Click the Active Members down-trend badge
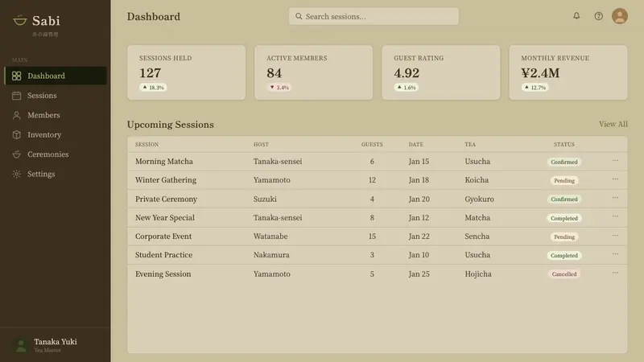Viewport: 644px width, 362px height. (279, 88)
